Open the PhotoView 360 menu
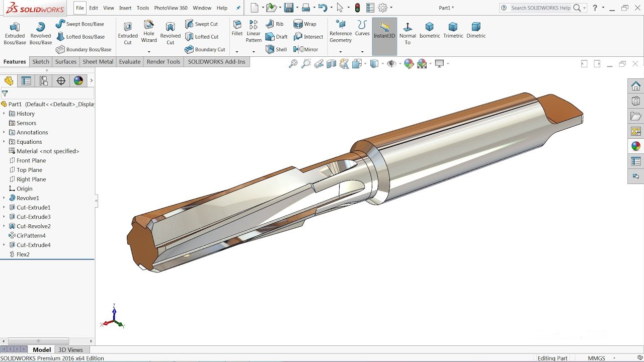This screenshot has width=644, height=362. pyautogui.click(x=171, y=8)
